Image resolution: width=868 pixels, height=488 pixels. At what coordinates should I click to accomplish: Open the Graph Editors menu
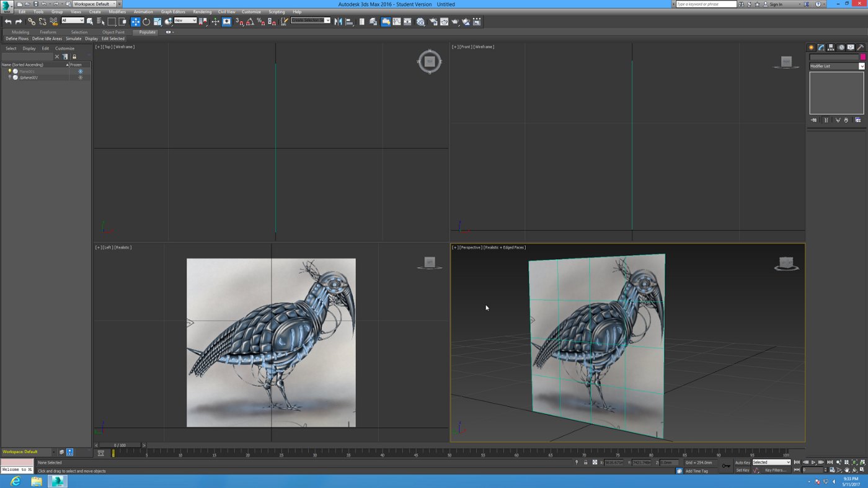(x=173, y=12)
